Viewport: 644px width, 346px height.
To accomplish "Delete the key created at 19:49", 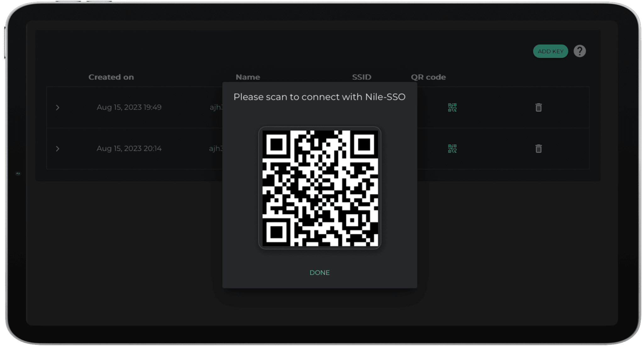I will pos(538,108).
